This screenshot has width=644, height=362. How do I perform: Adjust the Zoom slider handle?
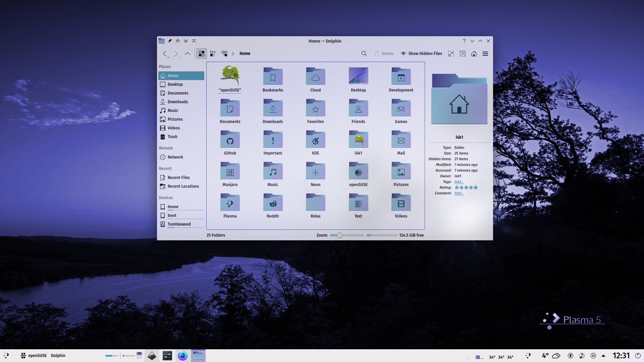click(340, 235)
